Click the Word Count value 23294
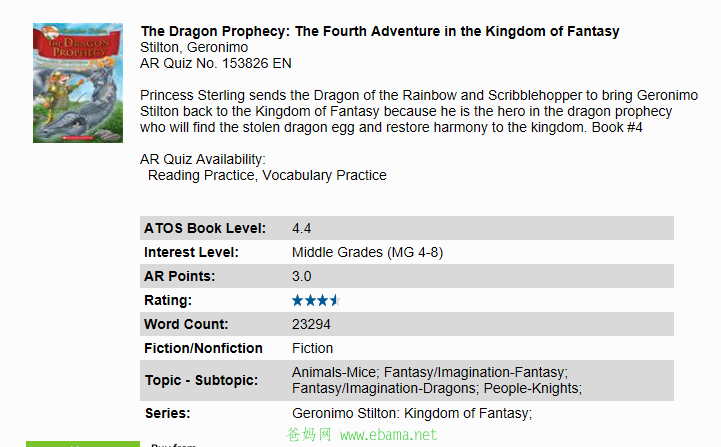Screen dimensions: 721x447 311,324
